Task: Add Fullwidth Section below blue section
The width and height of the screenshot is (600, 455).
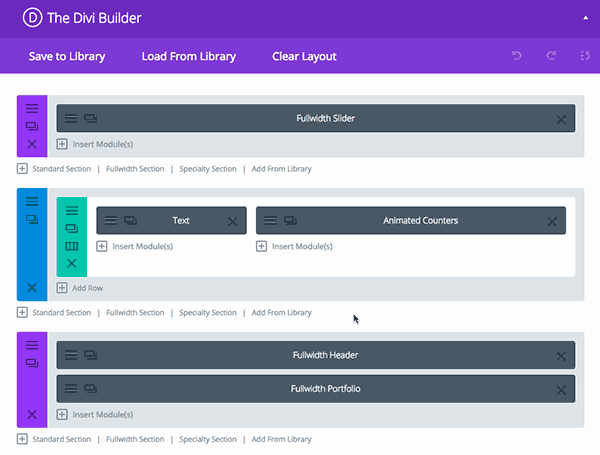Action: click(135, 313)
